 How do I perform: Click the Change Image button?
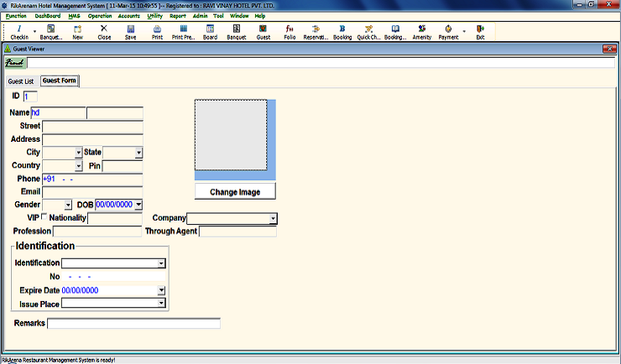point(235,192)
